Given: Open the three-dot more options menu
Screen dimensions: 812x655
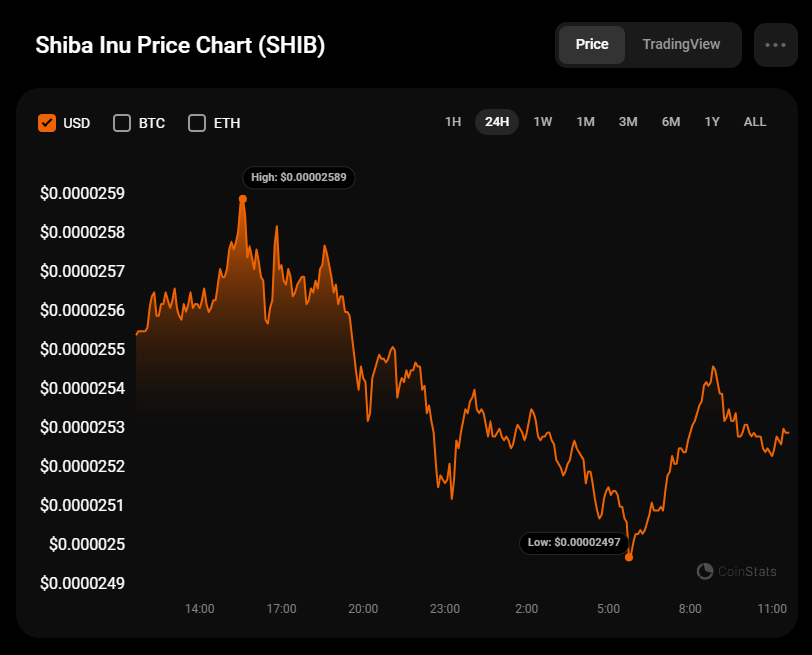Looking at the screenshot, I should pos(775,45).
